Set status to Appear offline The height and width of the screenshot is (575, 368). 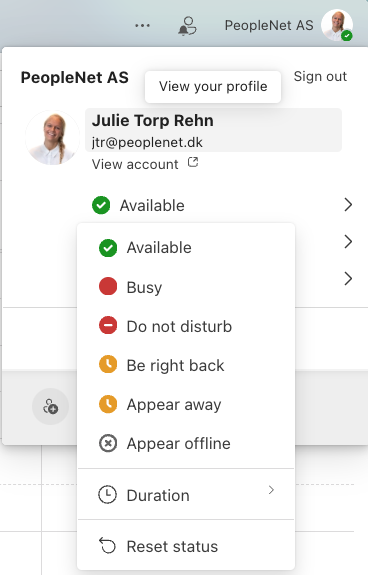pos(186,443)
